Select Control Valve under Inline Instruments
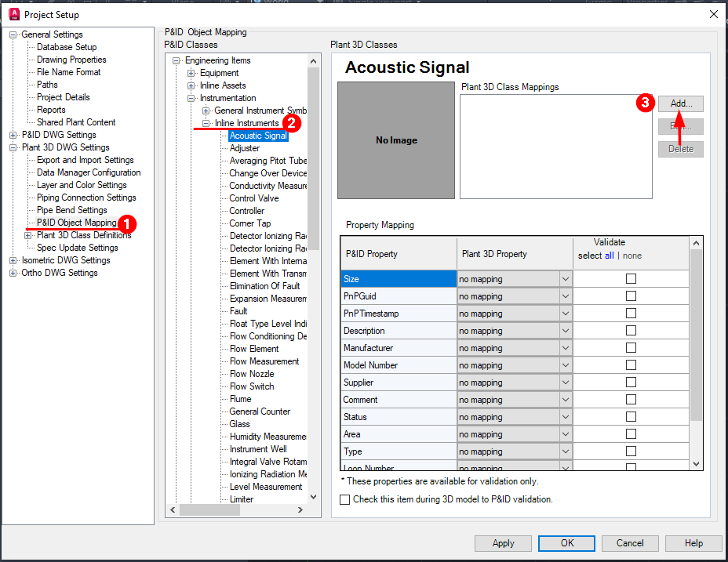This screenshot has height=562, width=728. coord(255,198)
